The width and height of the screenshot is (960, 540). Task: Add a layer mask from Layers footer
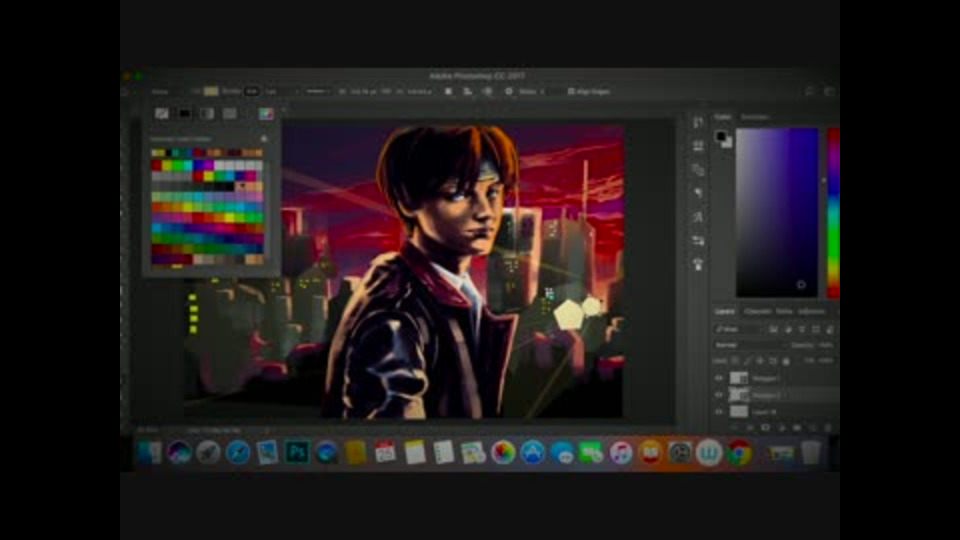coord(766,427)
